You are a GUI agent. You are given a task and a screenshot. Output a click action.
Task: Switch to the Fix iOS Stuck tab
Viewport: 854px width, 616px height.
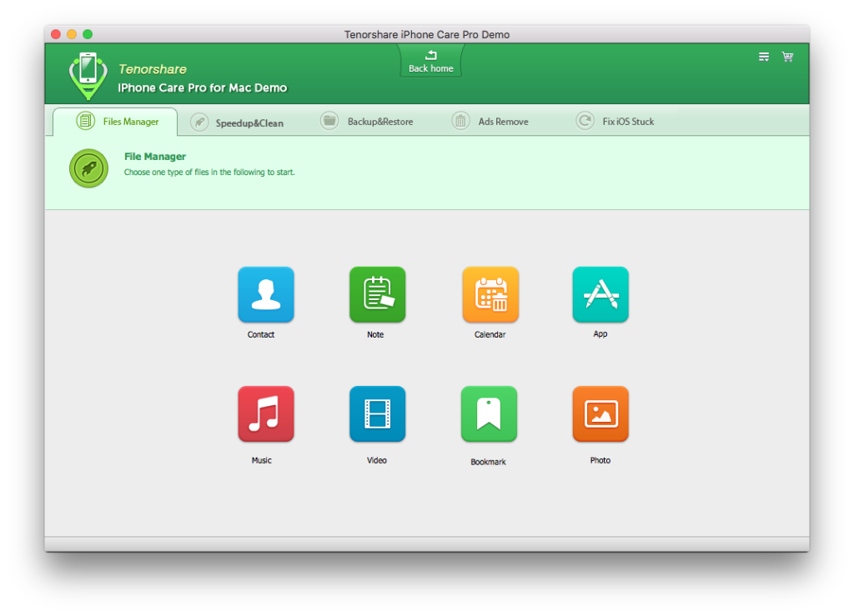(615, 122)
